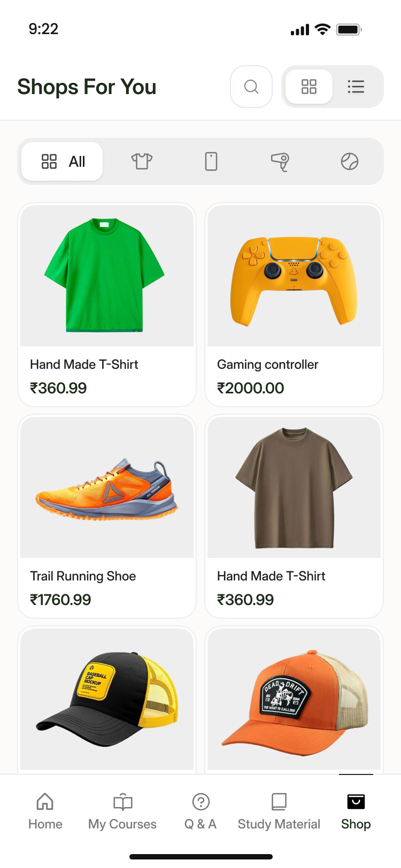The width and height of the screenshot is (401, 868).
Task: Filter by clothing t-shirt category icon
Action: (x=142, y=161)
